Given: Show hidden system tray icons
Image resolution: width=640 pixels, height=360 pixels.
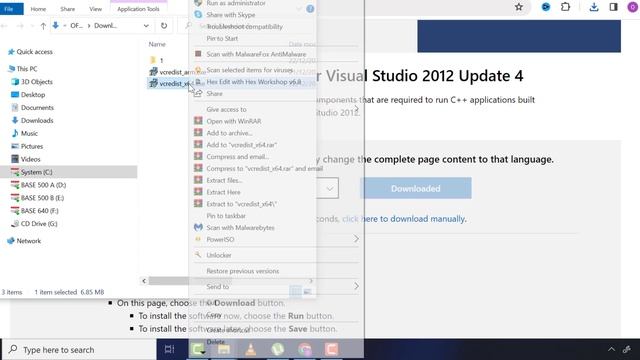Looking at the screenshot, I should 611,349.
